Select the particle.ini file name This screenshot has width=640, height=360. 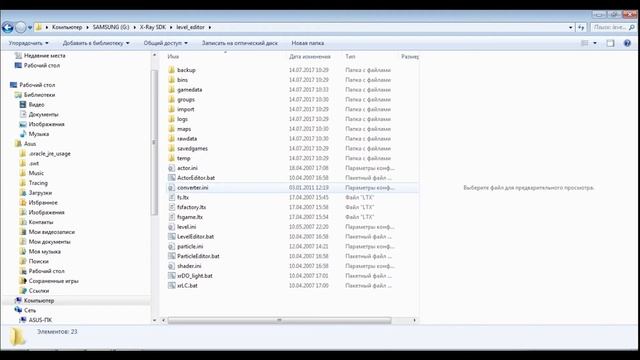point(190,247)
